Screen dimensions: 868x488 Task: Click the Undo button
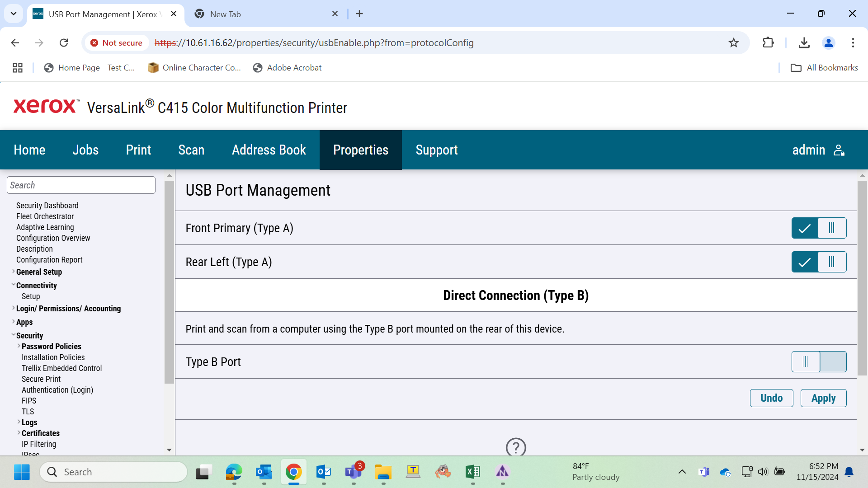pyautogui.click(x=771, y=398)
